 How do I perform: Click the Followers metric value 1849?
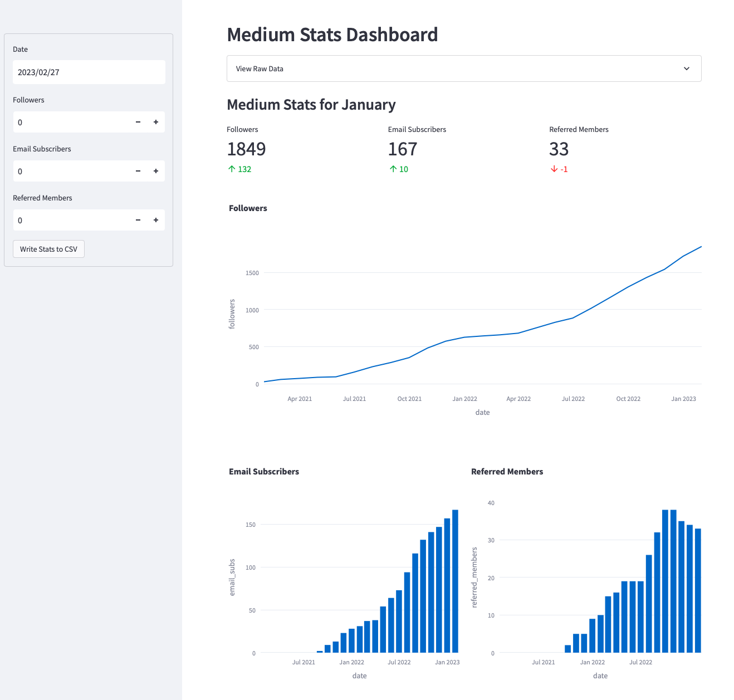(x=246, y=149)
